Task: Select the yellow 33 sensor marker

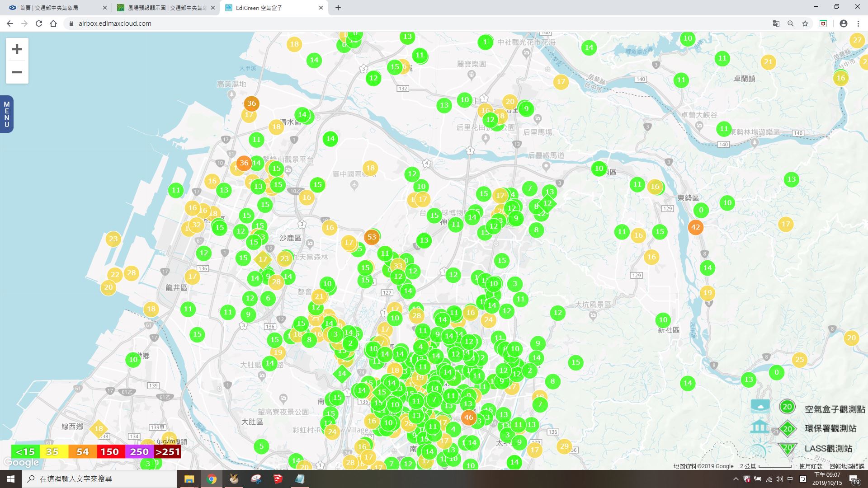Action: [x=398, y=265]
